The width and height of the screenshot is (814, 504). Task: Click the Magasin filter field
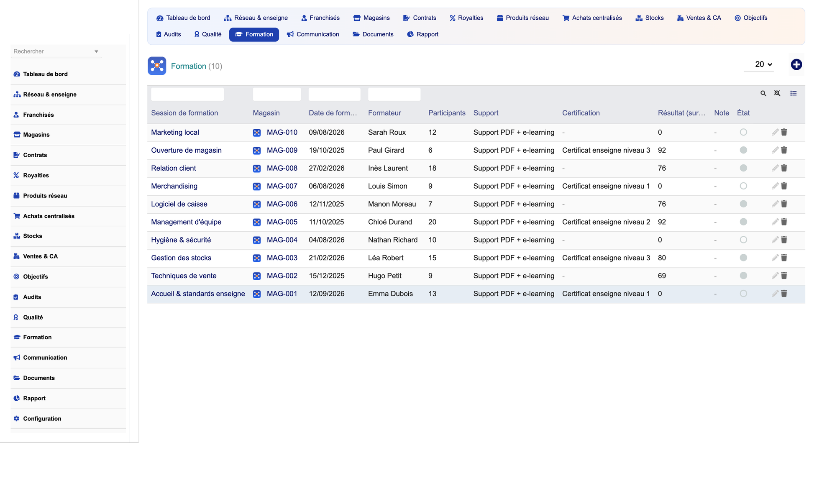(276, 94)
